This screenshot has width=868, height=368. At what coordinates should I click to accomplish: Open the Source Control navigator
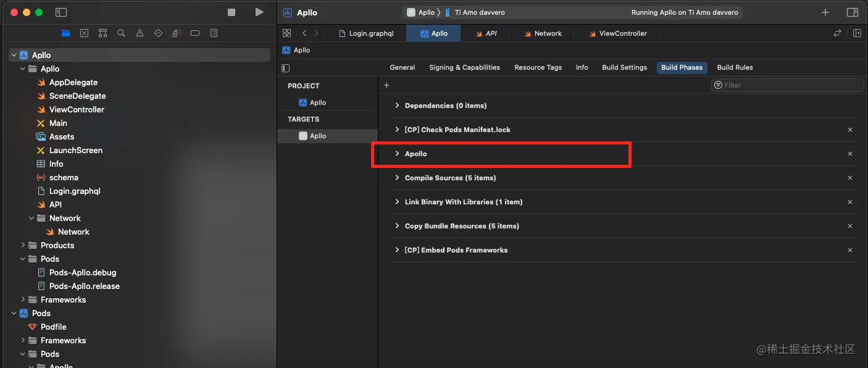point(84,33)
